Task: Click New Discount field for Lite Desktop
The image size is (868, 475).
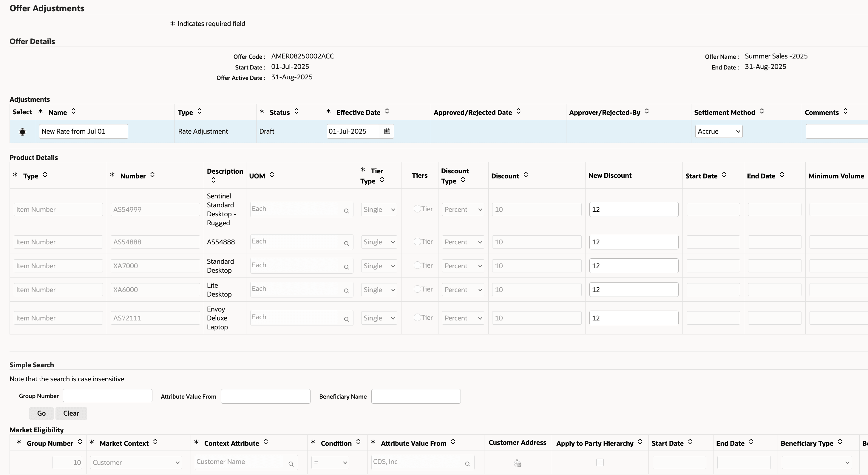Action: (x=633, y=290)
